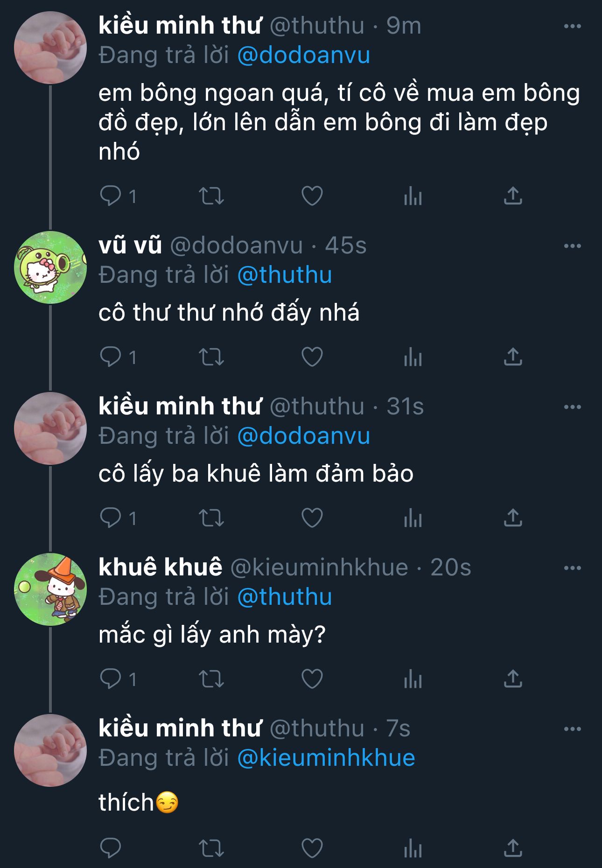Open more options for khuê khuê's tweet
Image resolution: width=602 pixels, height=868 pixels.
[x=572, y=568]
